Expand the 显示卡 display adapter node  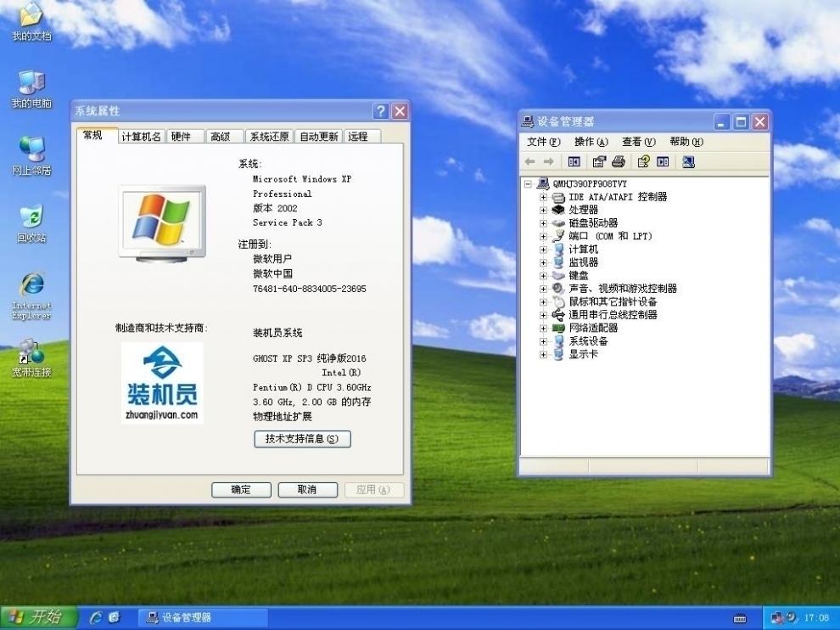point(543,354)
